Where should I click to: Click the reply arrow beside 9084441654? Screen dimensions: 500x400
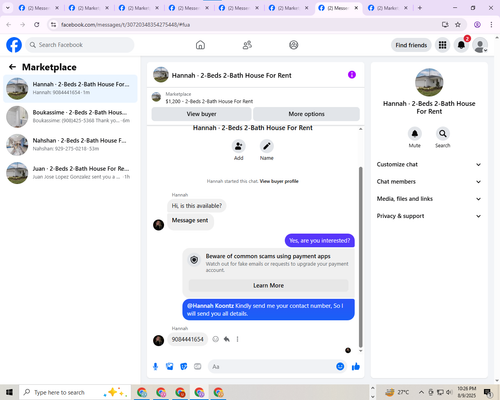pyautogui.click(x=227, y=339)
